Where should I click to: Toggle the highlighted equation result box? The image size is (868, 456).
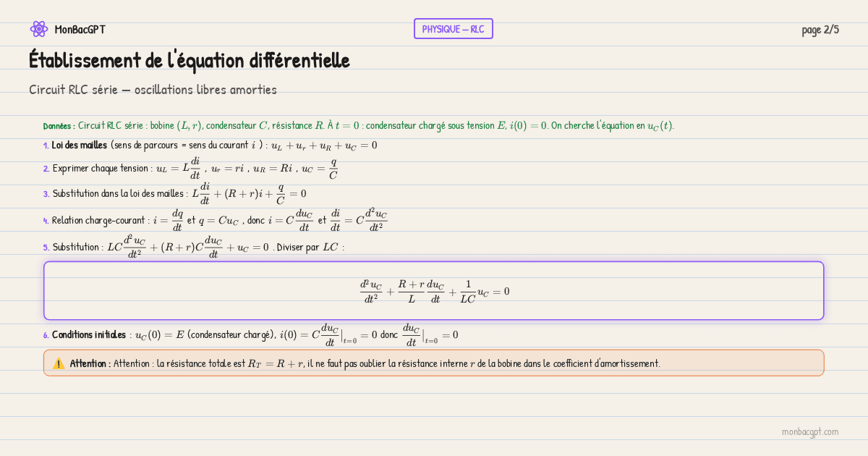coord(434,290)
